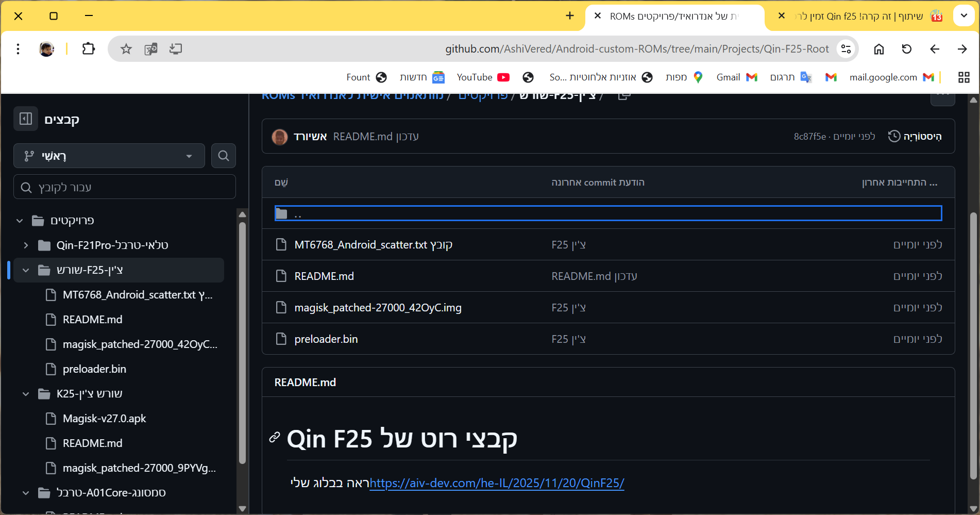Copy path icon next to breadcrumb
980x515 pixels.
pyautogui.click(x=623, y=96)
